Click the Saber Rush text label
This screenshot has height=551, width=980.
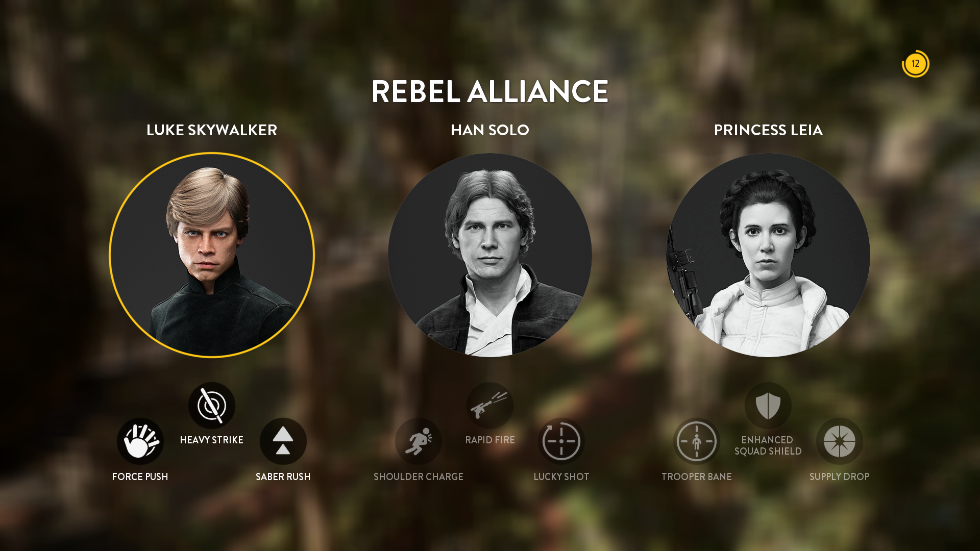[x=283, y=477]
